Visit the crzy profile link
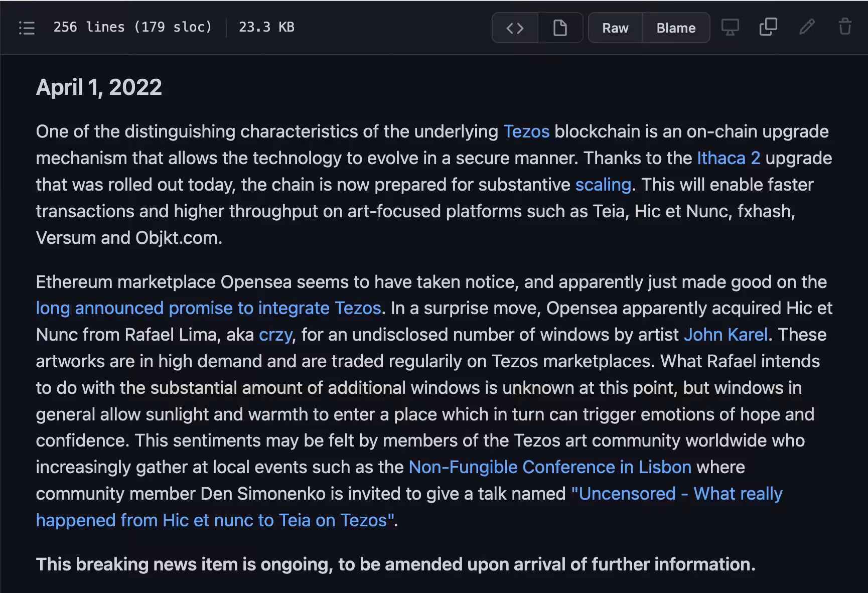Viewport: 868px width, 593px height. point(275,335)
